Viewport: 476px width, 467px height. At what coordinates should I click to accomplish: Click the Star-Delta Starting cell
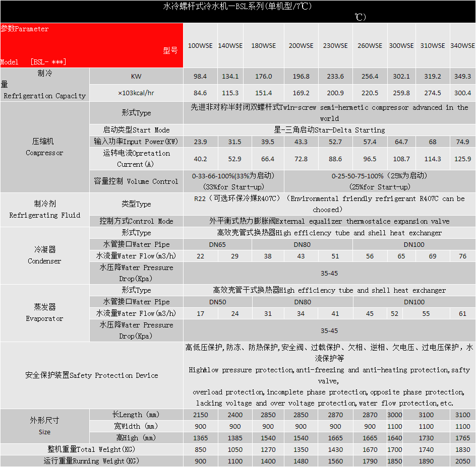pyautogui.click(x=329, y=130)
